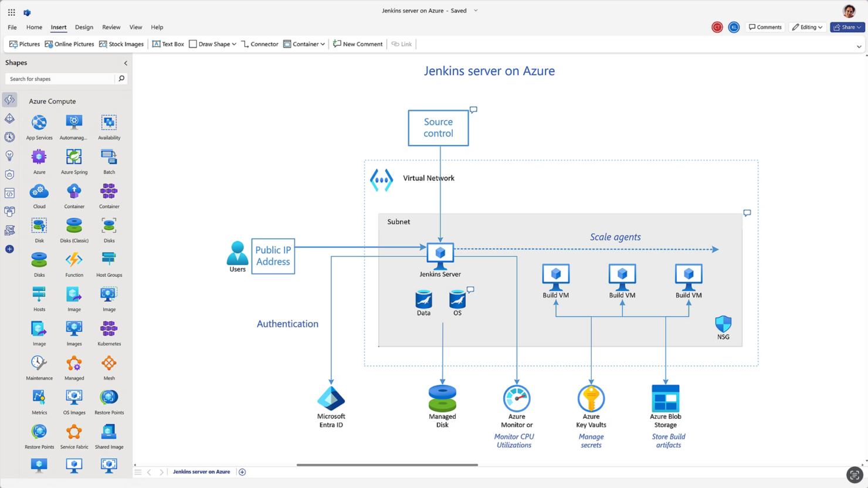Add more shapes with the plus sidebar icon
Viewport: 868px width, 488px height.
(9, 249)
